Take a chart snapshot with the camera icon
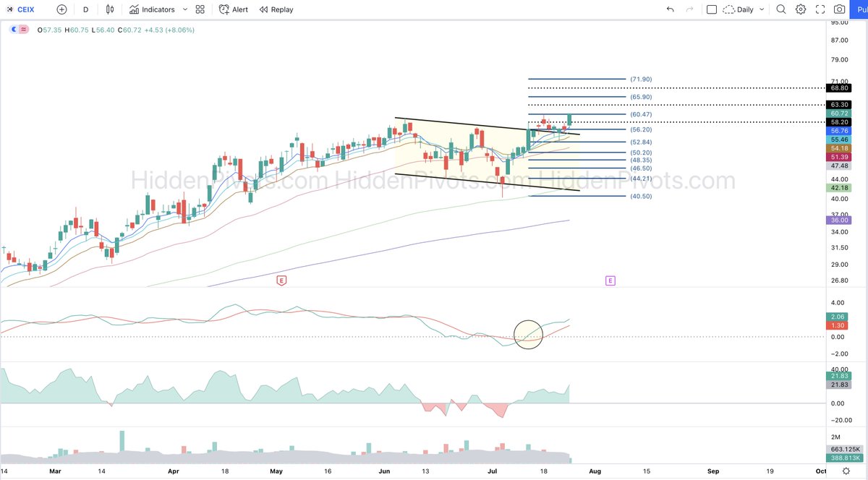This screenshot has height=480, width=868. 839,9
